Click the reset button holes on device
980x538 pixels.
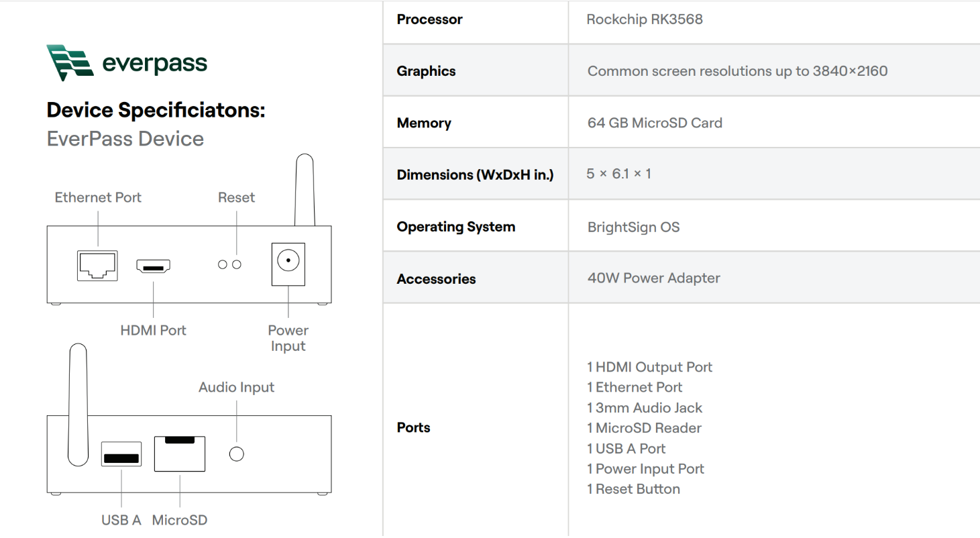point(229,265)
